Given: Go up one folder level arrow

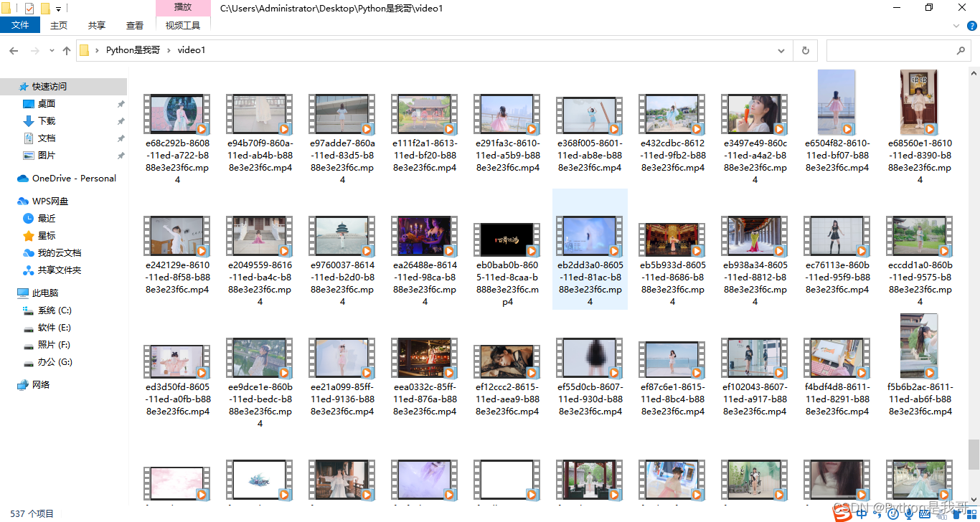Looking at the screenshot, I should click(67, 51).
